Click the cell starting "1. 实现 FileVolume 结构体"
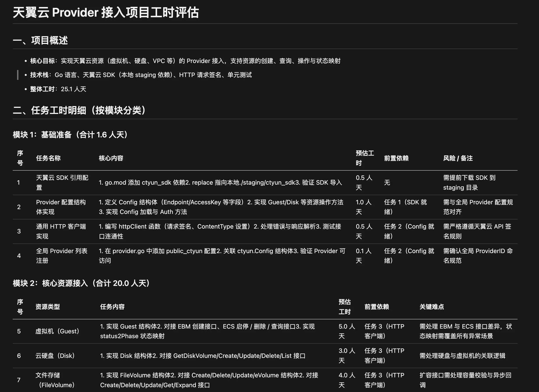539x392 pixels. tap(209, 380)
